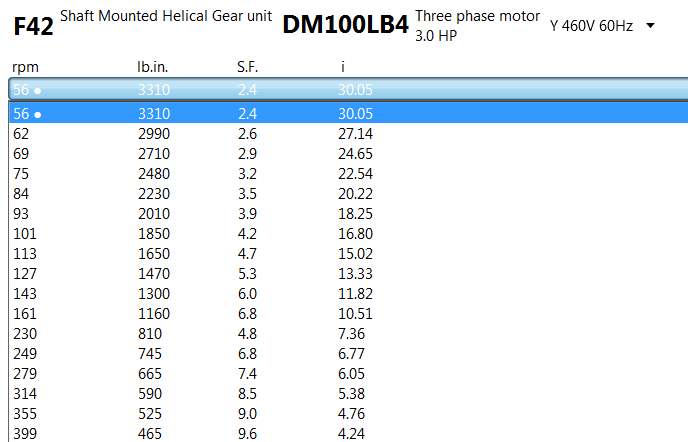Select the 127 rpm row
Viewport: 688px width, 442px height.
pos(348,273)
